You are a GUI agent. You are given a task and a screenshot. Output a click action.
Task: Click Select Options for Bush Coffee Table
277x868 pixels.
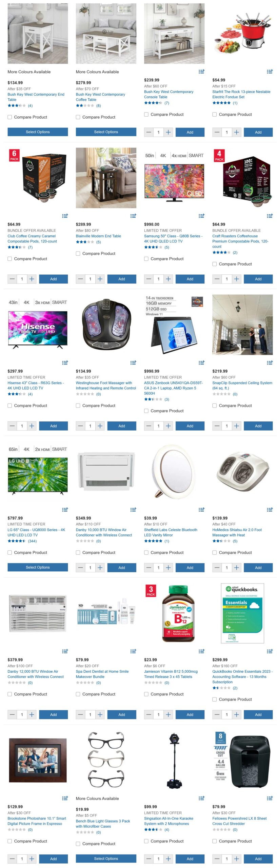click(106, 132)
